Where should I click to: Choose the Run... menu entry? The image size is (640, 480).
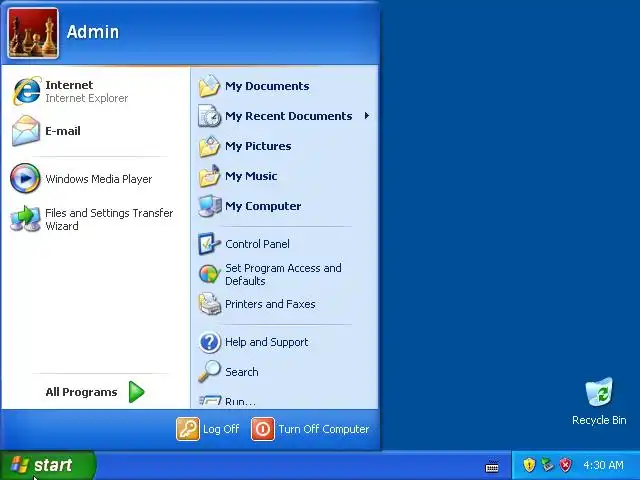pyautogui.click(x=240, y=401)
